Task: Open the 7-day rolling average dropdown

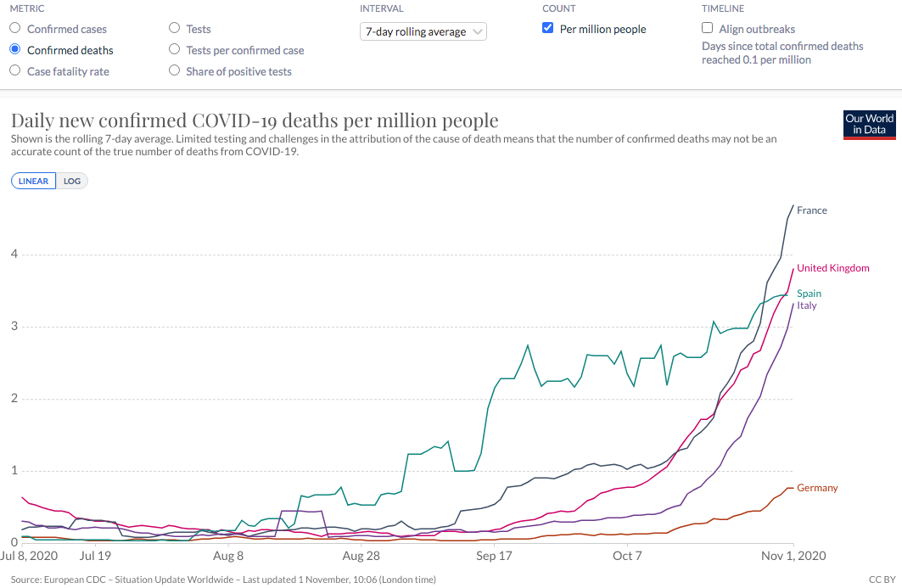Action: coord(423,31)
